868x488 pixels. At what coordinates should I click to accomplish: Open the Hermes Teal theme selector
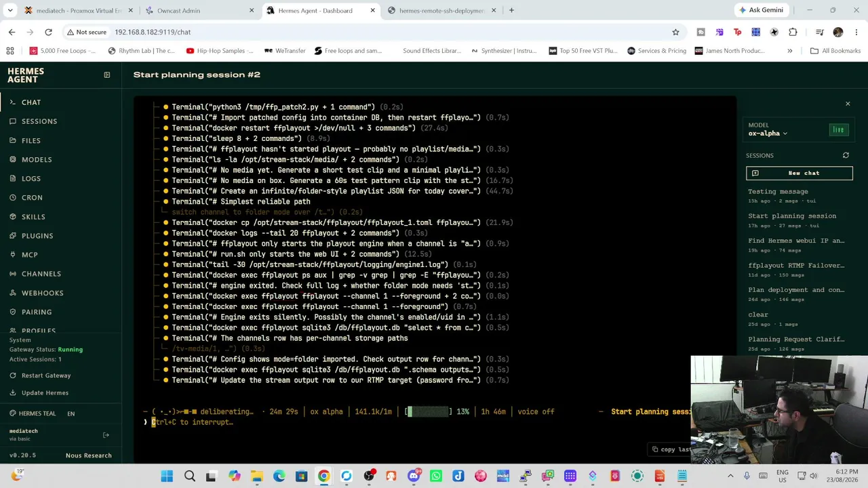(33, 413)
